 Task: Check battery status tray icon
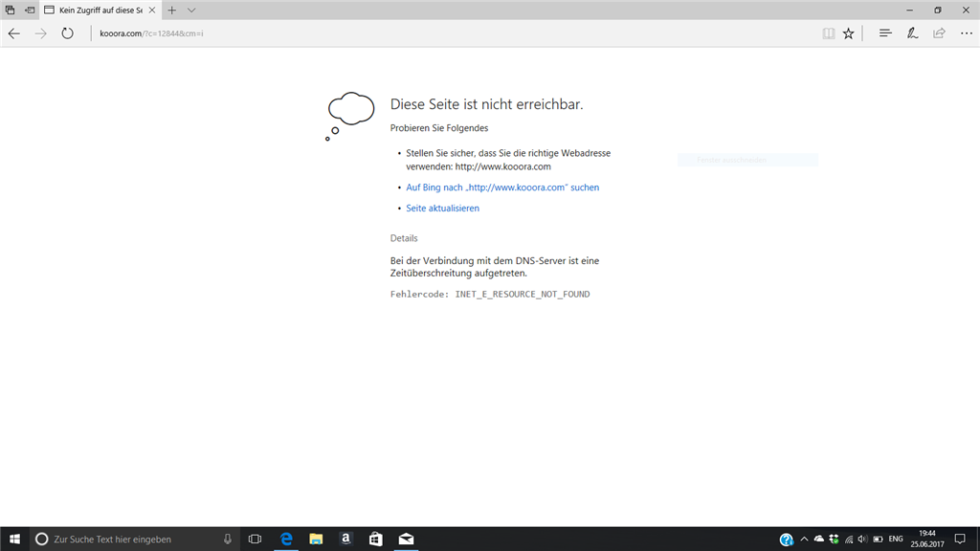coord(879,540)
